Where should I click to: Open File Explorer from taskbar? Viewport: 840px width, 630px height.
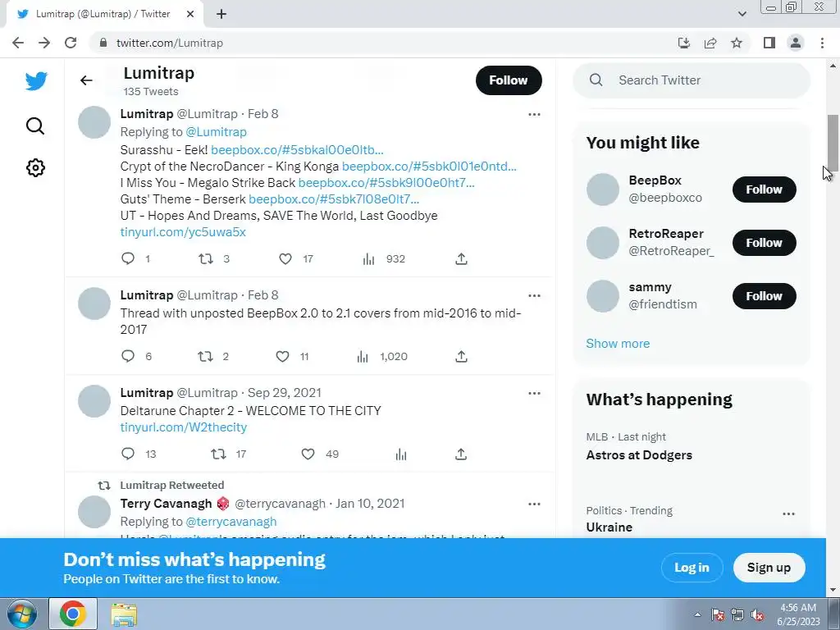point(124,614)
